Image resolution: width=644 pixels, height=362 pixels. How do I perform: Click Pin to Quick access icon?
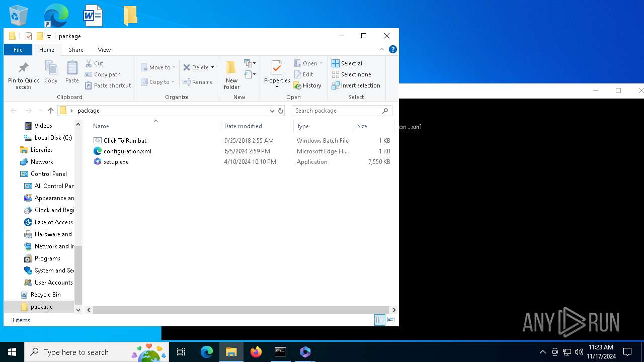(23, 68)
